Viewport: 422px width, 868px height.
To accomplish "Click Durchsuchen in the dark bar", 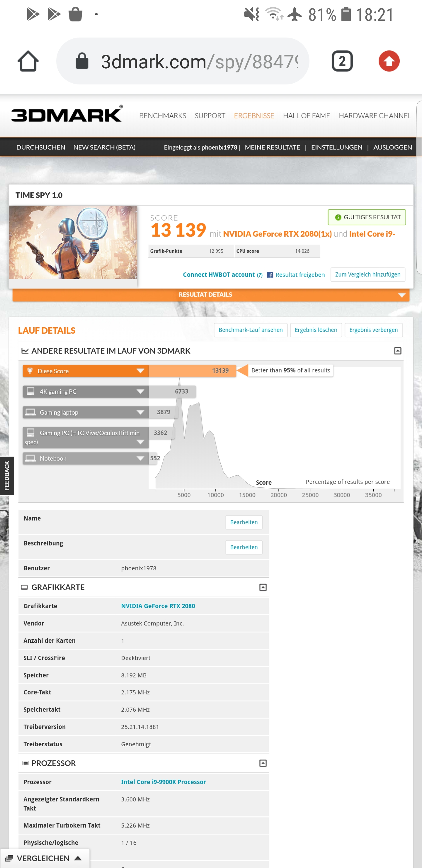I will coord(41,147).
